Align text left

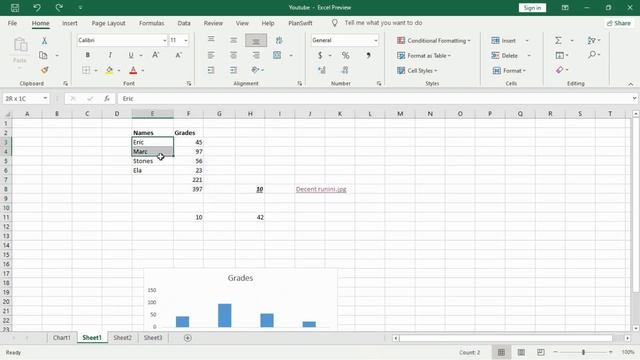(211, 55)
